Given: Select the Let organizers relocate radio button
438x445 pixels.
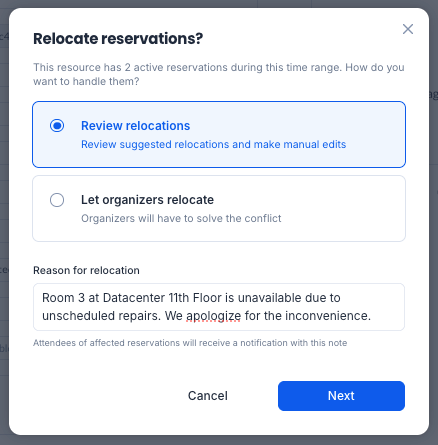Looking at the screenshot, I should click(x=57, y=200).
